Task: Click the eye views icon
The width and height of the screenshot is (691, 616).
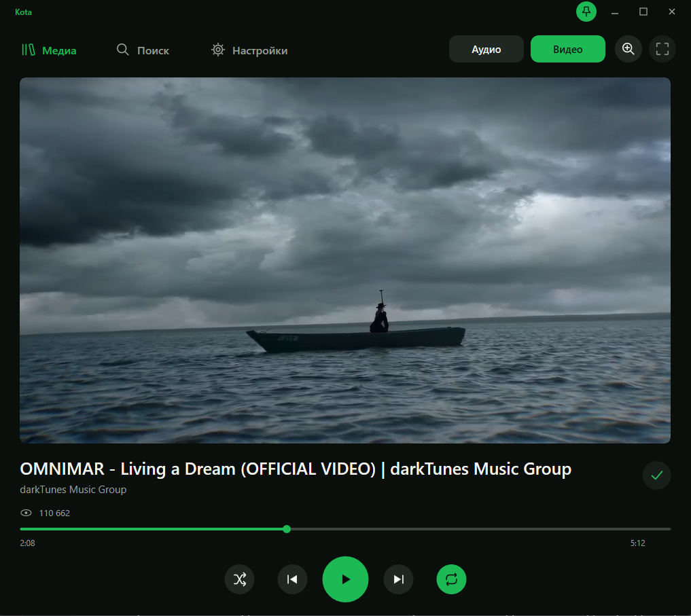Action: tap(26, 513)
